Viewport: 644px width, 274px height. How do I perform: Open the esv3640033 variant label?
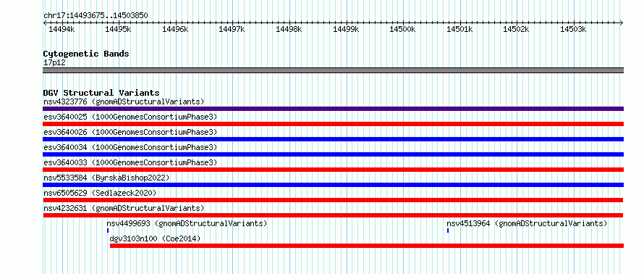click(130, 162)
